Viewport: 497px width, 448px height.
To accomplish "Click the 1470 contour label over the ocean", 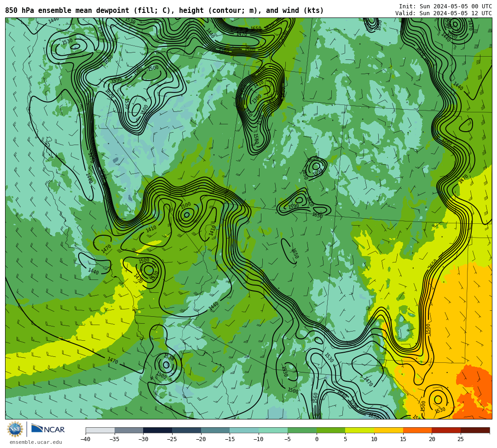I will 113,360.
